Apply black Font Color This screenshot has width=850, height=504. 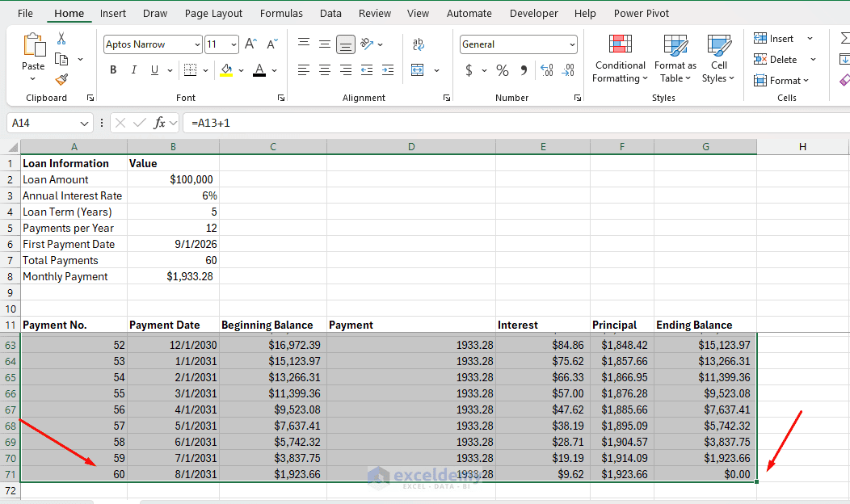(259, 70)
